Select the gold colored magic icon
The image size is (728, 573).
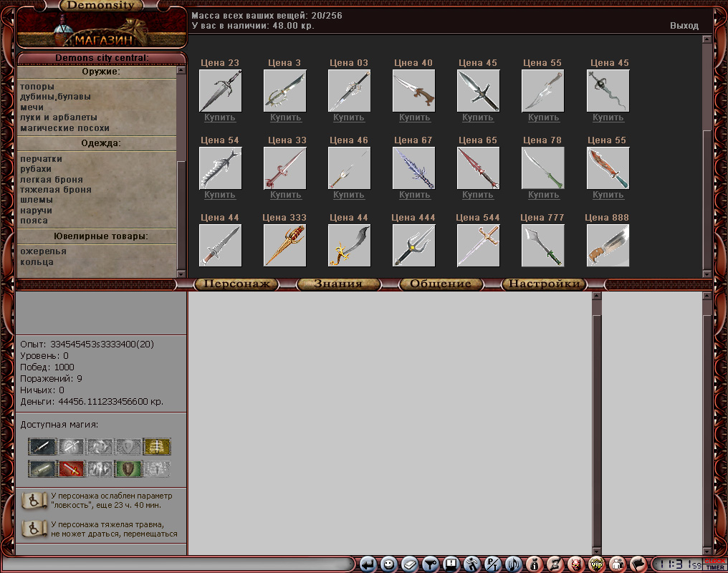(x=157, y=446)
